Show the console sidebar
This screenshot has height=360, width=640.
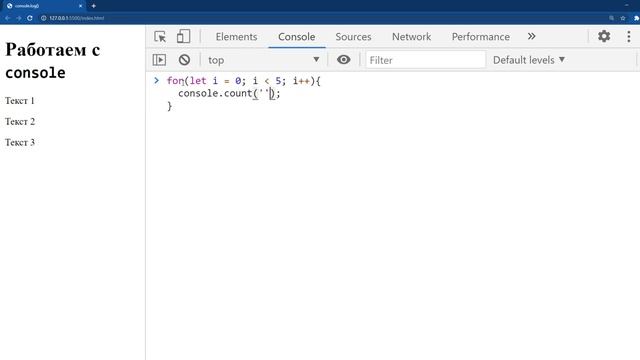click(x=159, y=60)
